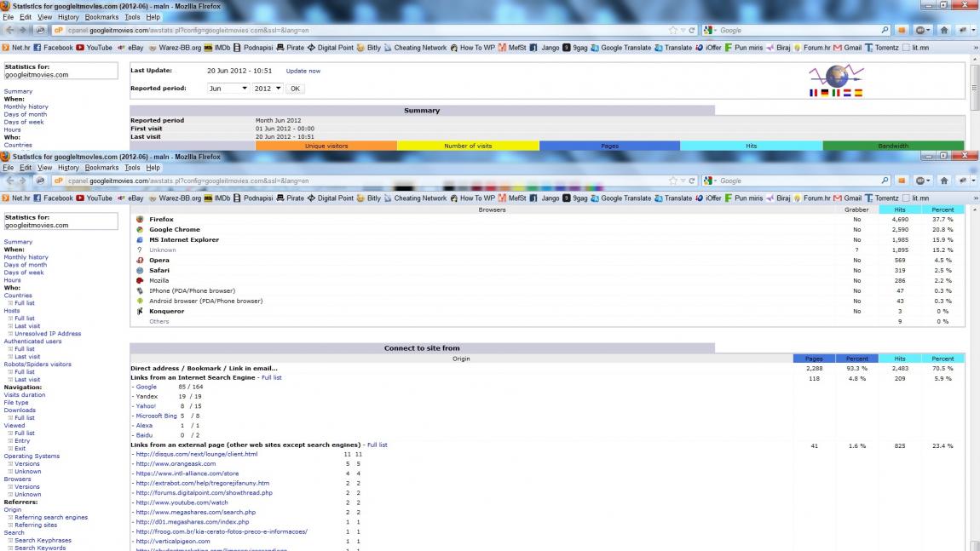Reload the page in the back window
The image size is (980, 551).
pyautogui.click(x=692, y=30)
